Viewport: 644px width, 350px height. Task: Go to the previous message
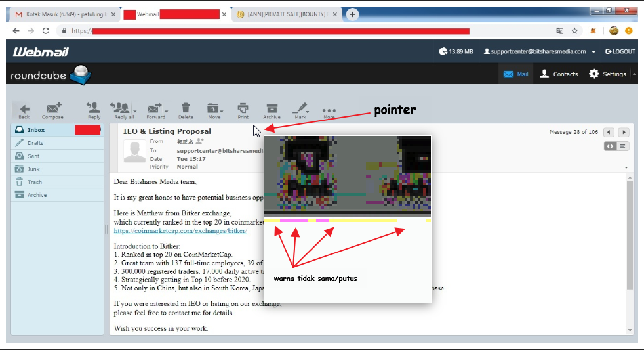[x=609, y=132]
